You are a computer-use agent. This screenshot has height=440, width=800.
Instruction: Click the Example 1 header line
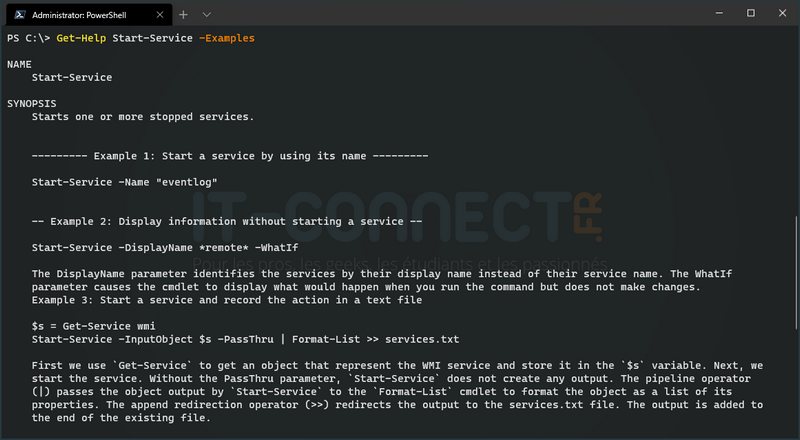point(230,156)
